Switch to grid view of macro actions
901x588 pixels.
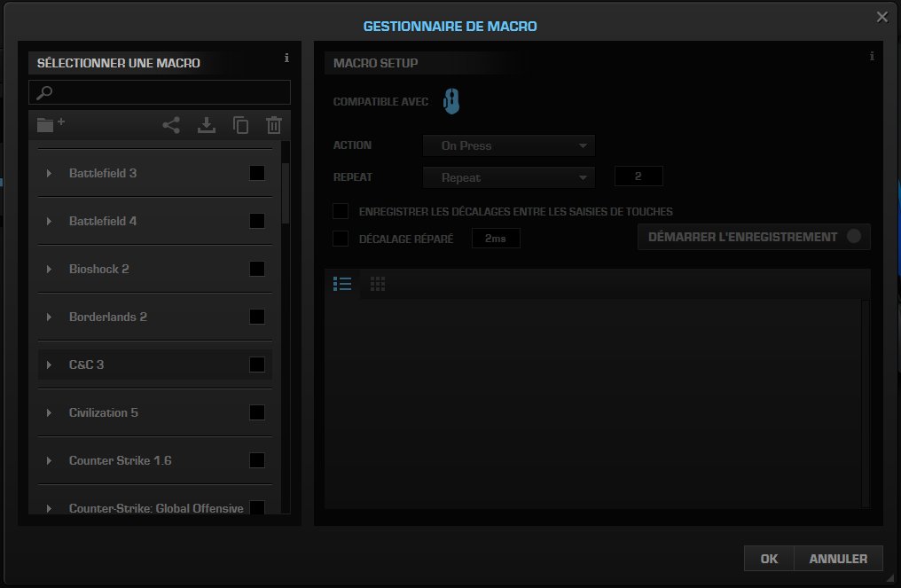(378, 284)
